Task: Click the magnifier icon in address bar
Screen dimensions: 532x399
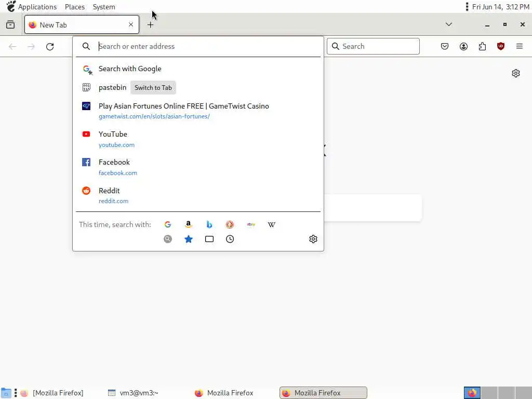Action: coord(86,46)
